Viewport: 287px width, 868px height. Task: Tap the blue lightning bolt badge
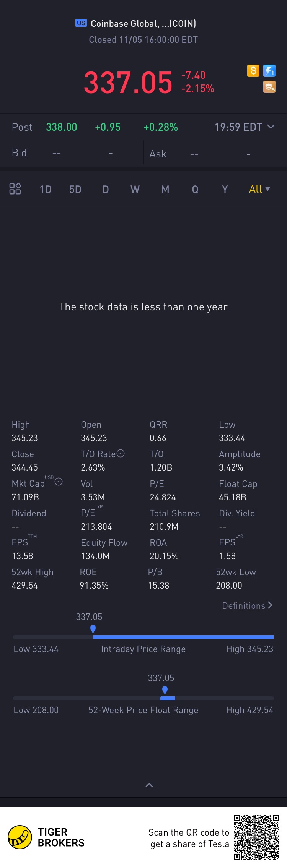click(269, 71)
